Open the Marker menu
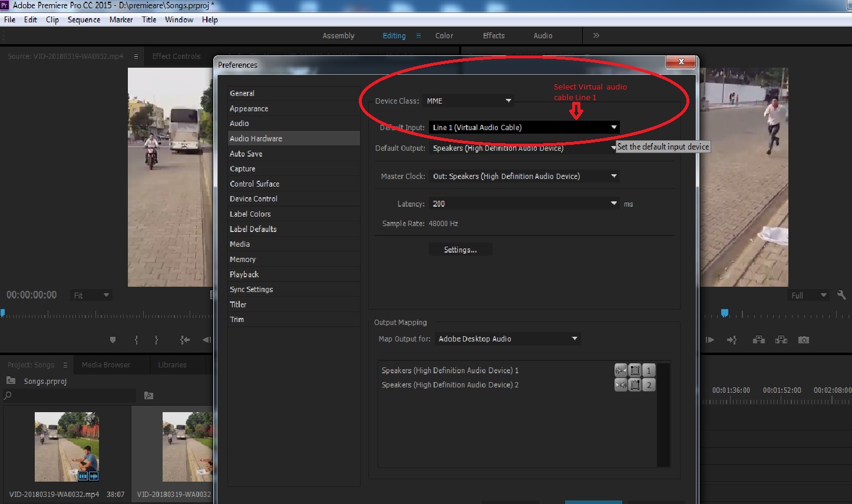This screenshot has height=504, width=852. [121, 19]
